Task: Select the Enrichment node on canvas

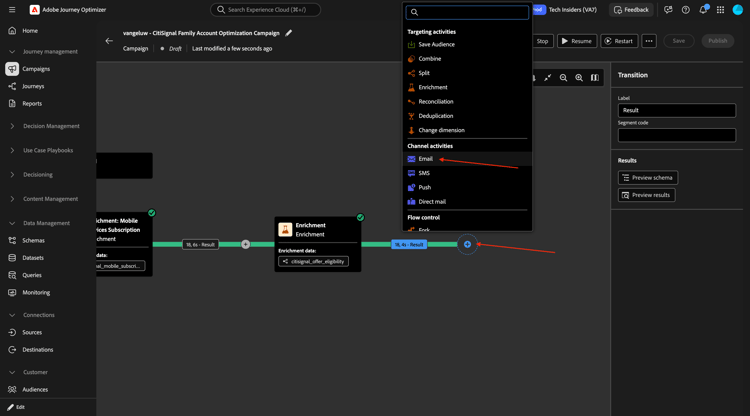Action: pyautogui.click(x=318, y=244)
